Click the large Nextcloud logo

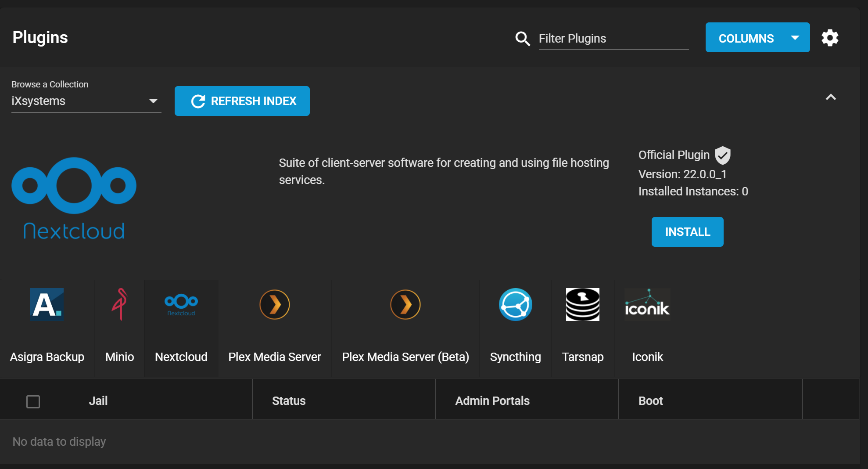click(74, 198)
